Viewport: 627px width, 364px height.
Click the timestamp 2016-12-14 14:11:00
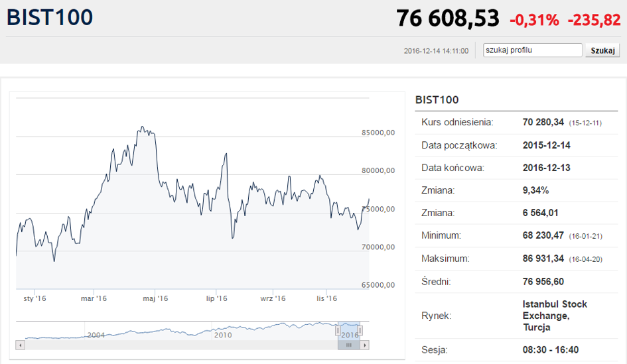click(436, 51)
